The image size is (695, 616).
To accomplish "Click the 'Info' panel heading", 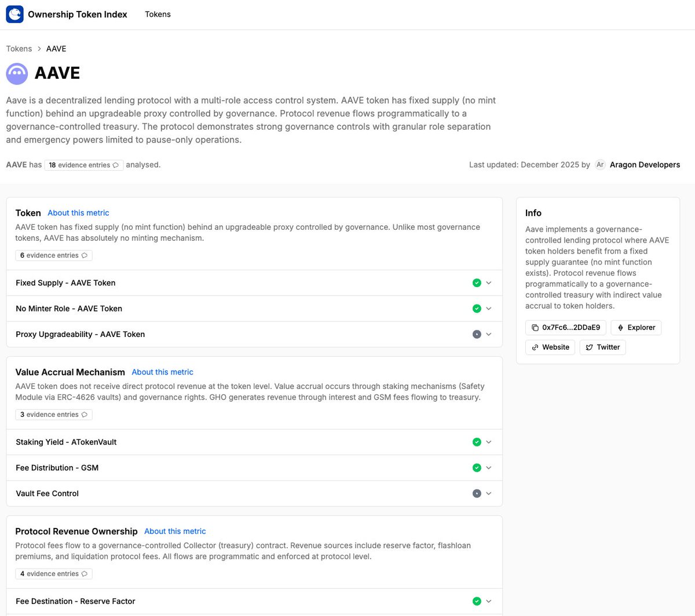I will (533, 213).
